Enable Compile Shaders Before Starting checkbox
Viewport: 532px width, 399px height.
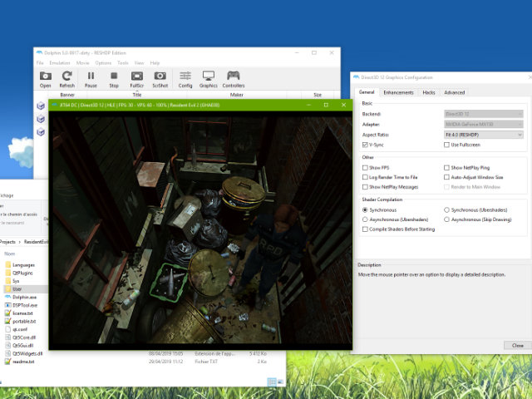pyautogui.click(x=365, y=229)
